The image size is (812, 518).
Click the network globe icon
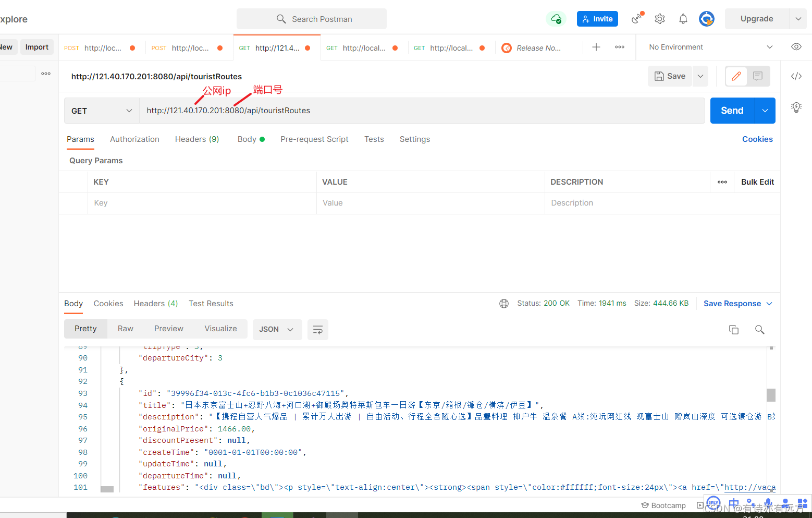coord(504,304)
